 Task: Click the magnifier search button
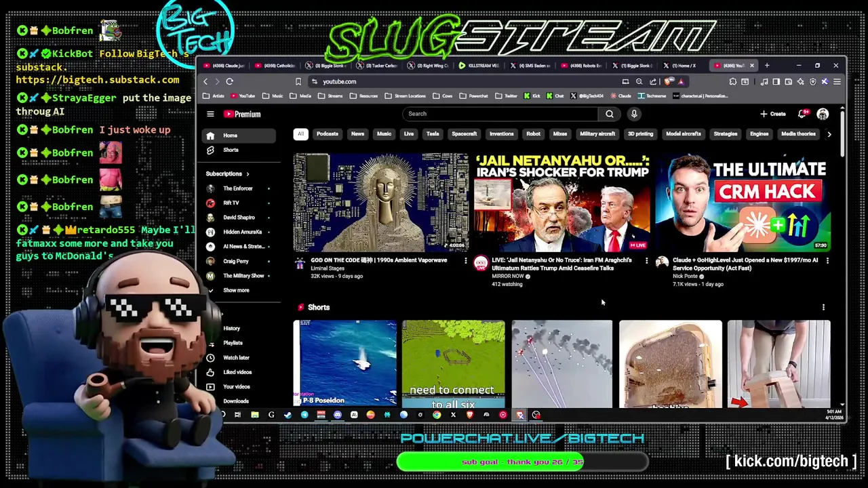point(610,114)
